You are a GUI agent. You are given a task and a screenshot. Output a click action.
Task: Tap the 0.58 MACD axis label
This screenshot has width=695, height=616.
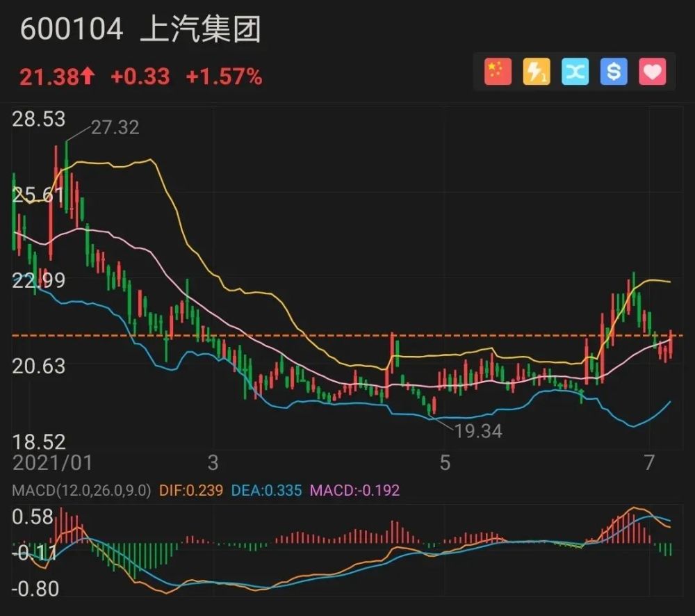coord(33,517)
